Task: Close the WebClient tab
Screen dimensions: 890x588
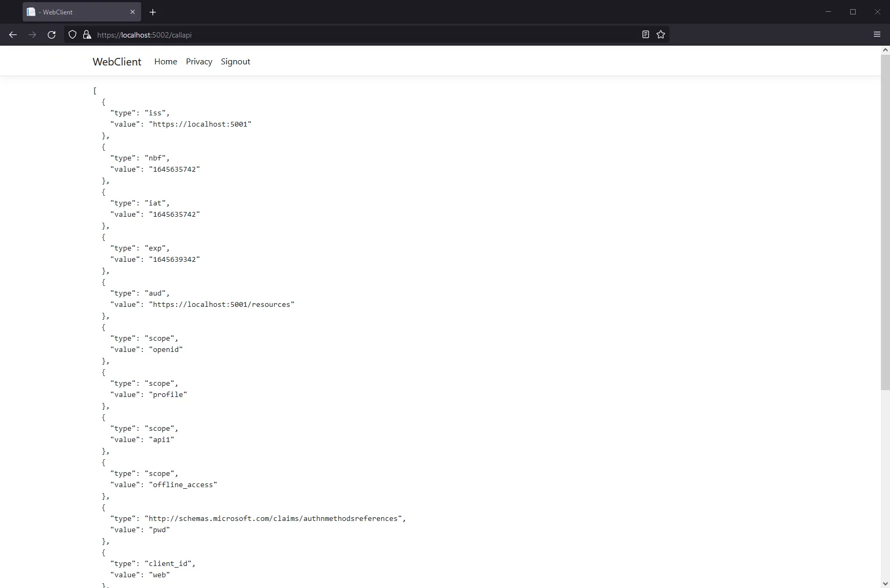Action: [133, 12]
